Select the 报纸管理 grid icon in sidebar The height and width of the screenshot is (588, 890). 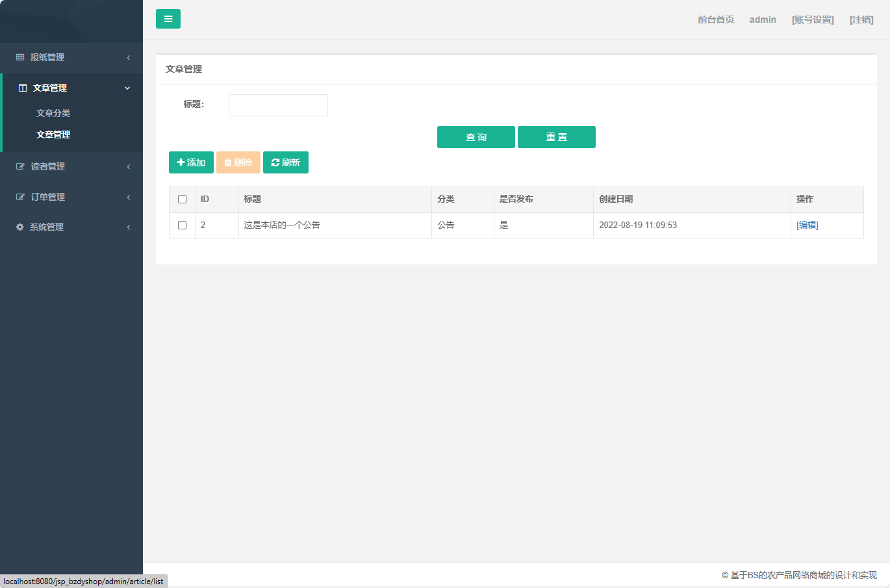19,58
